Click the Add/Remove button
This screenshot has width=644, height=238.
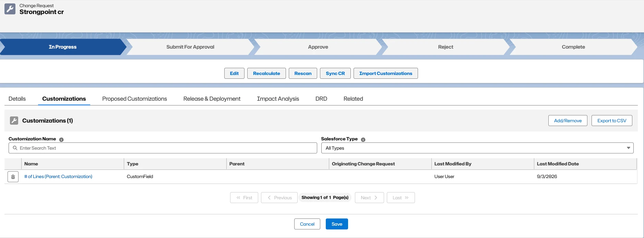point(568,121)
